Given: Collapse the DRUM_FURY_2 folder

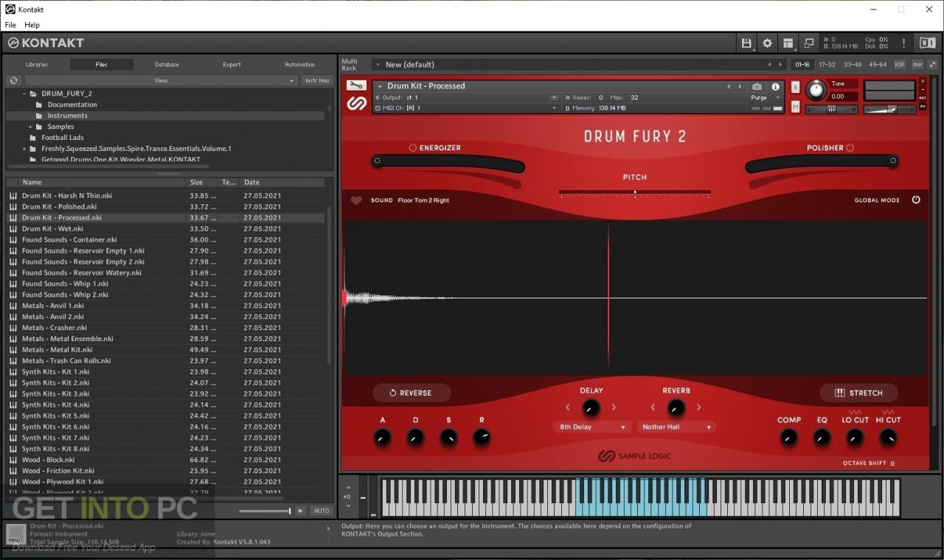Looking at the screenshot, I should 24,94.
